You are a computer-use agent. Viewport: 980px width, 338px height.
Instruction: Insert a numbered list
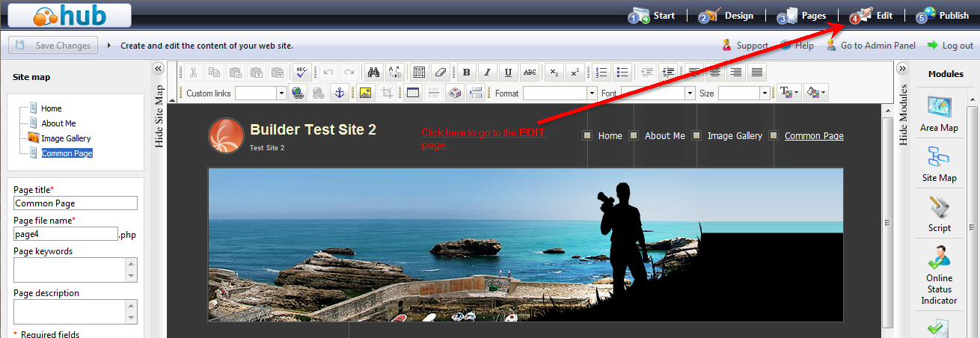pyautogui.click(x=601, y=73)
